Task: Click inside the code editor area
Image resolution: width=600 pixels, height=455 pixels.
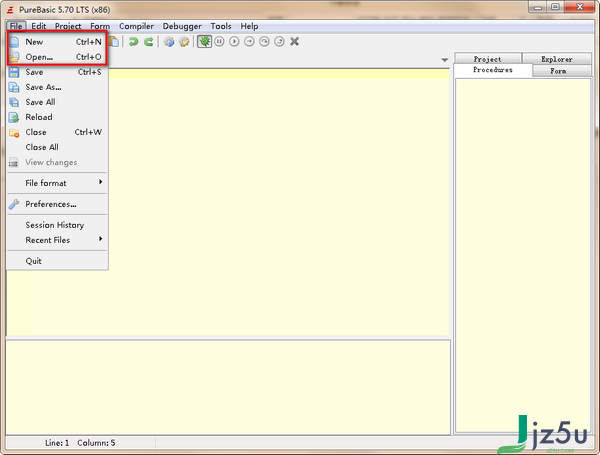Action: 279,203
